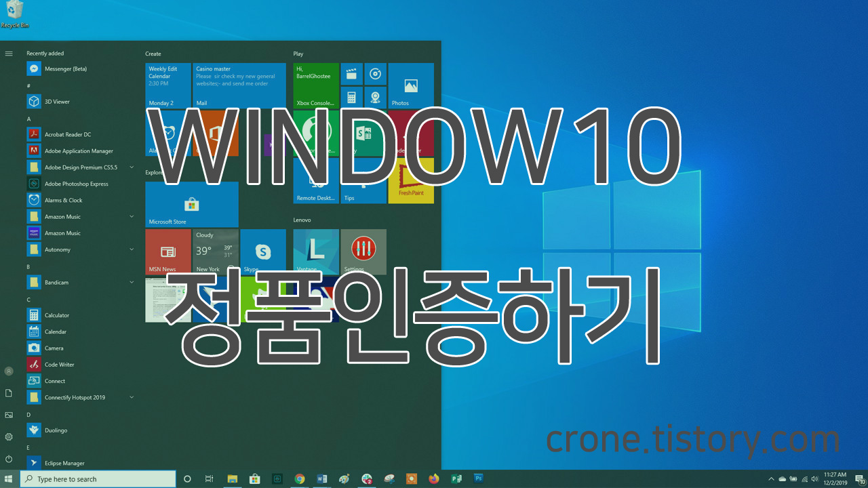Viewport: 868px width, 488px height.
Task: Click the Cortana circle on taskbar
Action: [188, 479]
